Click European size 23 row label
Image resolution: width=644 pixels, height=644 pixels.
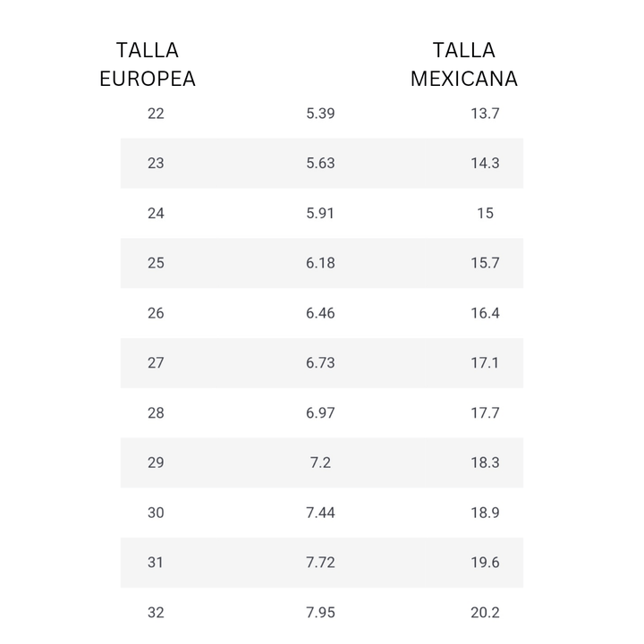pos(156,164)
